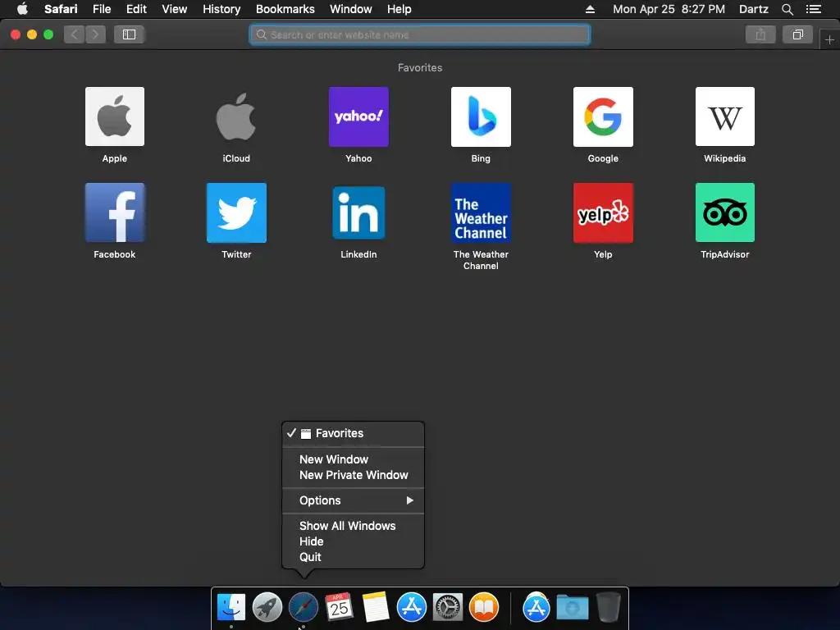Click the Safari compass Dock icon
840x630 pixels.
coord(304,608)
